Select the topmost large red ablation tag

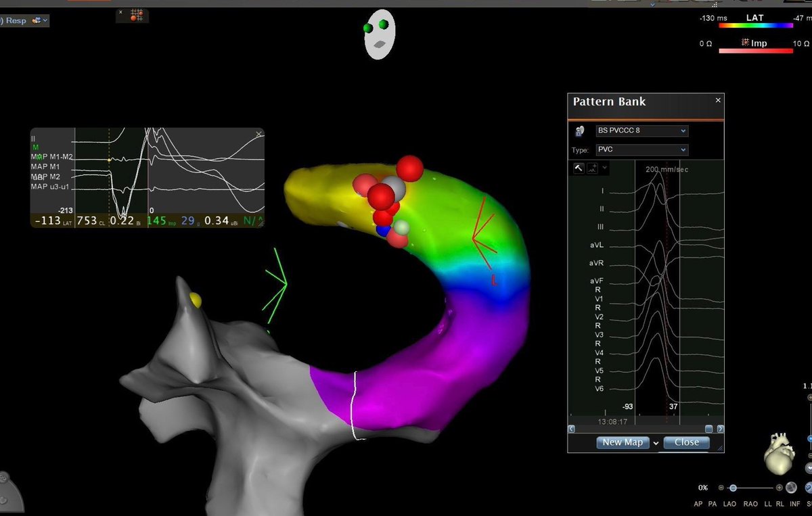coord(409,168)
